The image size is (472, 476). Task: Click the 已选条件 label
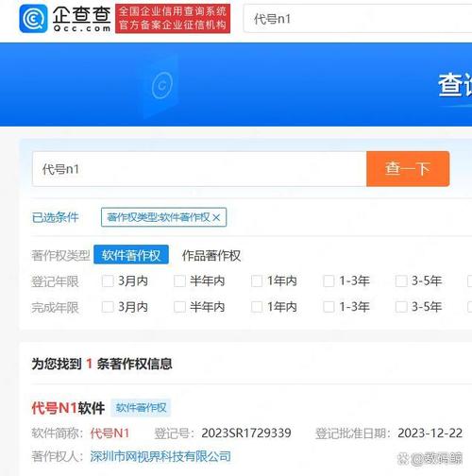[55, 217]
